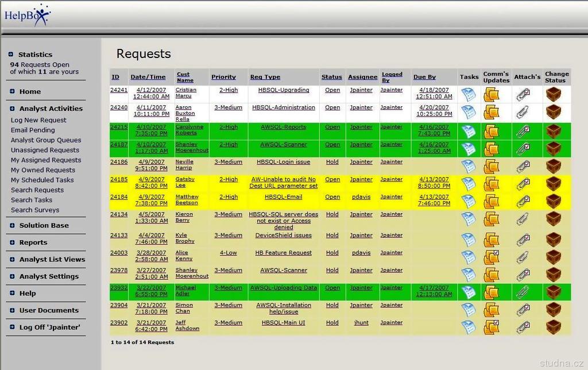Open Search Requests
Image resolution: width=588 pixels, height=370 pixels.
37,190
